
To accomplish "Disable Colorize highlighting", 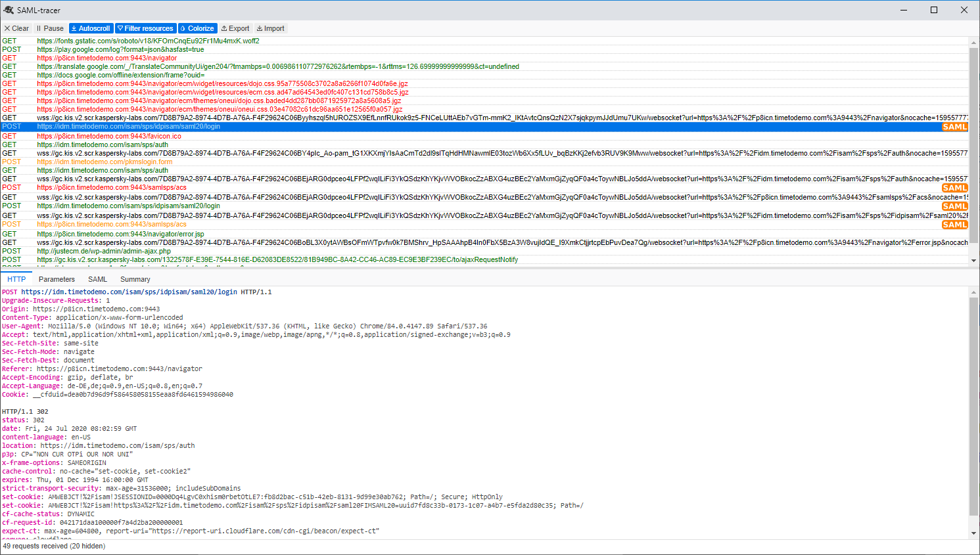I will [197, 28].
